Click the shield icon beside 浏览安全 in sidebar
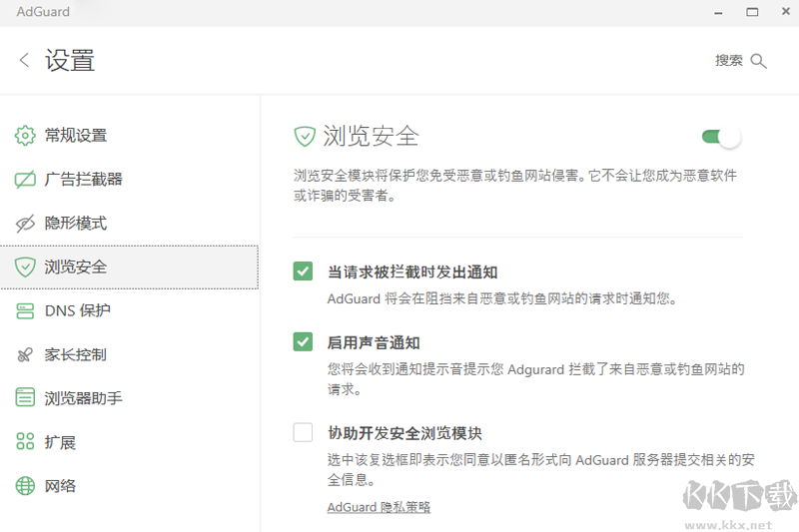This screenshot has height=532, width=799. coord(25,266)
